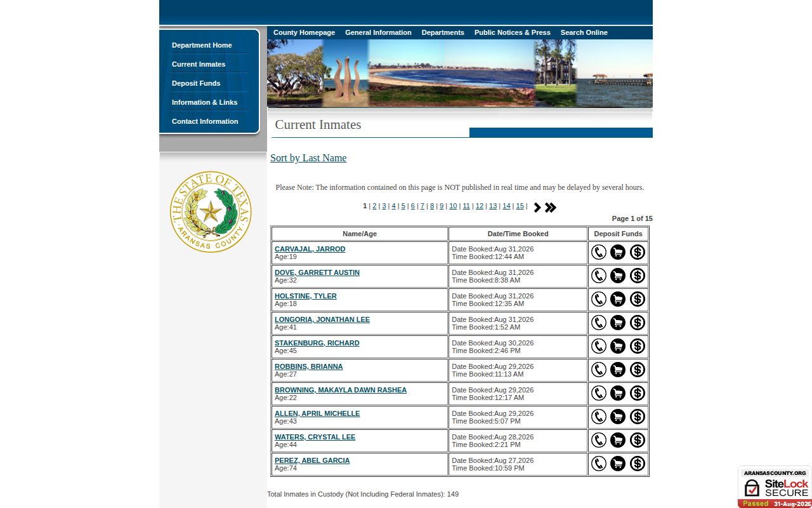Open Contact Information sidebar item
Image resolution: width=812 pixels, height=508 pixels.
click(205, 121)
